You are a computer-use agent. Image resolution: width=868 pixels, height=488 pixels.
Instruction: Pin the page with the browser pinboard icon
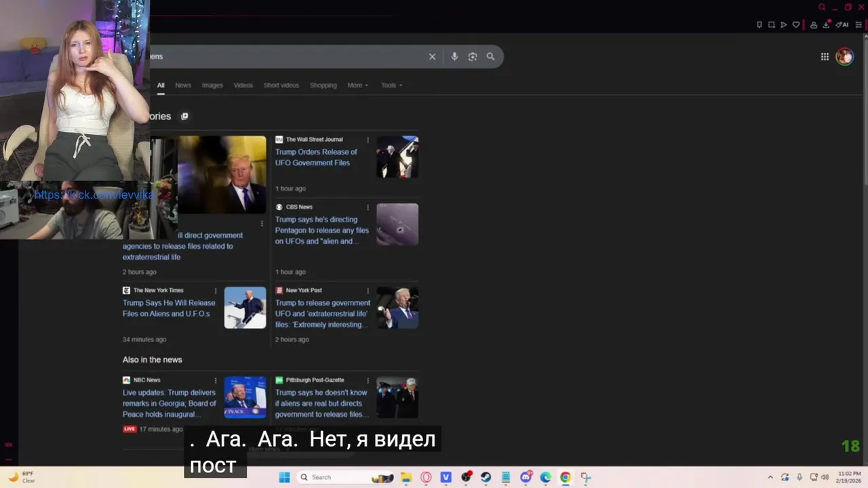759,25
